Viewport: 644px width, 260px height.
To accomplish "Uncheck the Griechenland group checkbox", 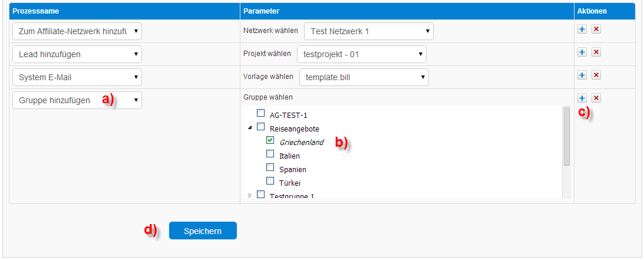I will tap(270, 140).
